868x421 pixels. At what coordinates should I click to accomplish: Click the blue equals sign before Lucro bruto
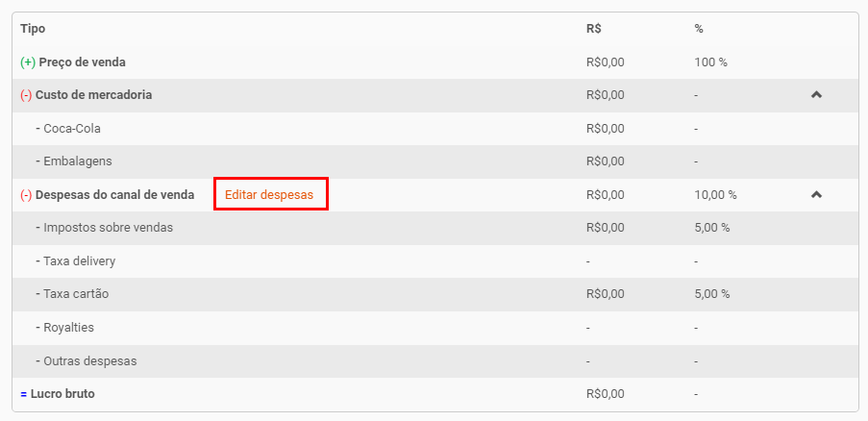pyautogui.click(x=24, y=394)
